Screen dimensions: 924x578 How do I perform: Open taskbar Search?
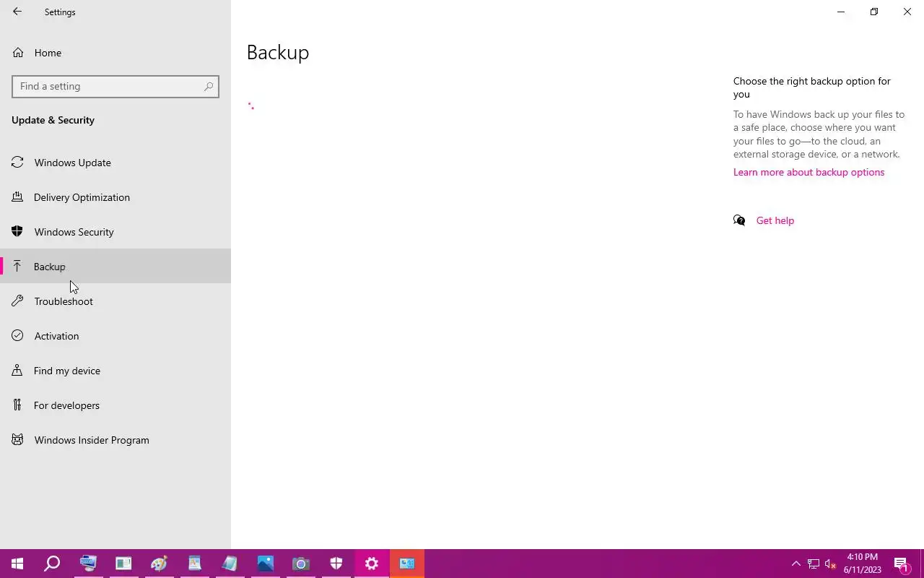52,564
